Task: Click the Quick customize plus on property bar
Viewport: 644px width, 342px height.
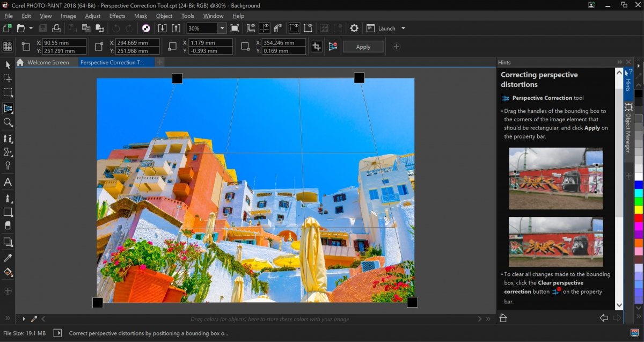Action: [397, 47]
